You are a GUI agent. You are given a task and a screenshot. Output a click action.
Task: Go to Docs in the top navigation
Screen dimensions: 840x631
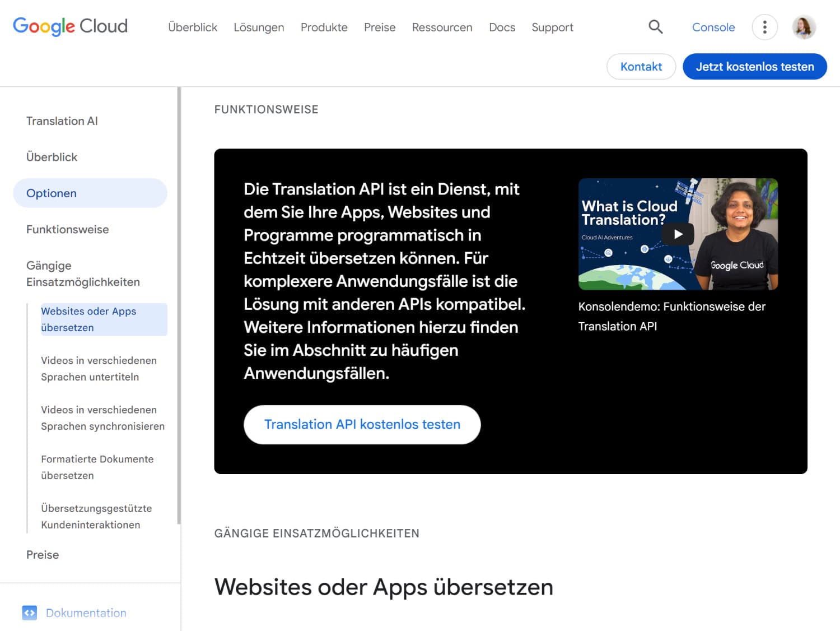coord(501,27)
